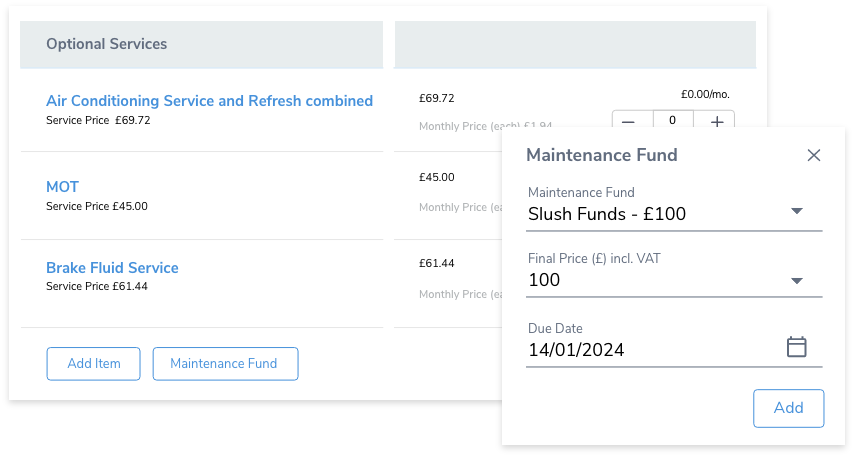Click the £61.44 Brake Fluid price
Image resolution: width=854 pixels, height=457 pixels.
[436, 263]
